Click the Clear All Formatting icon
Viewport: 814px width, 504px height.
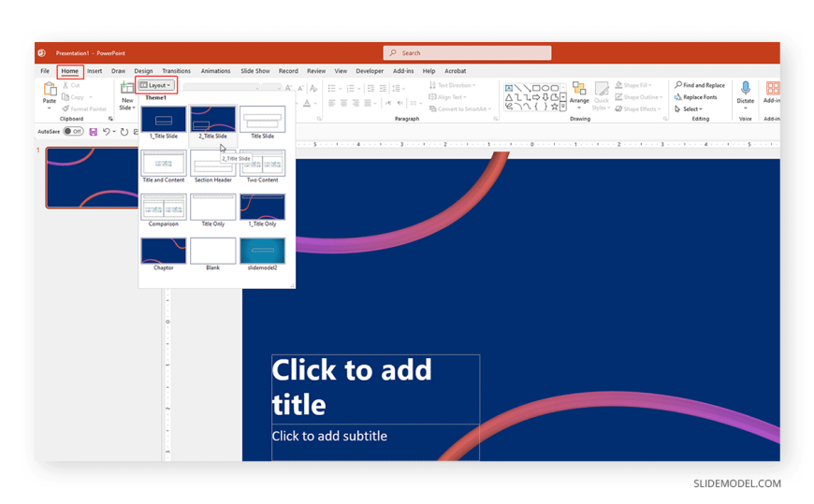313,88
